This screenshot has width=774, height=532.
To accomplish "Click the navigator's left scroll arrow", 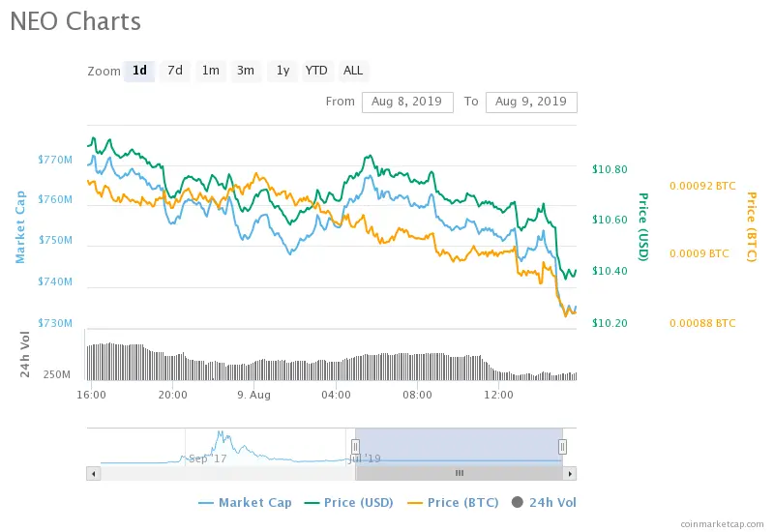I will 93,474.
